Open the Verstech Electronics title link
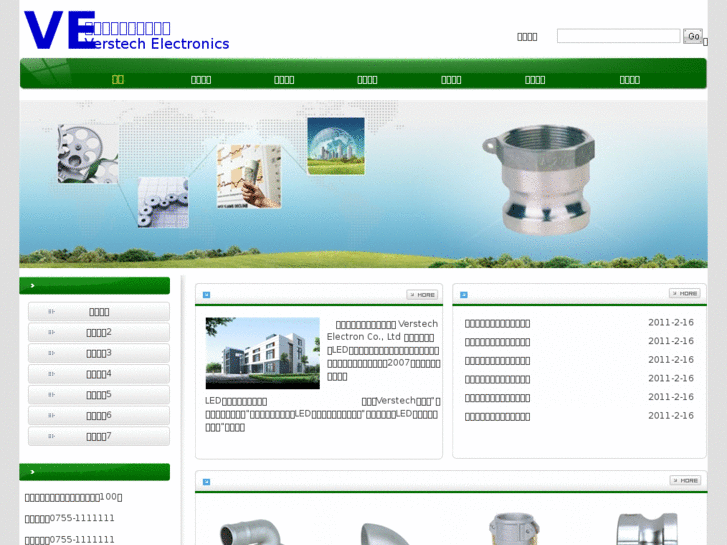Screen dimensions: 727x545 coord(157,44)
